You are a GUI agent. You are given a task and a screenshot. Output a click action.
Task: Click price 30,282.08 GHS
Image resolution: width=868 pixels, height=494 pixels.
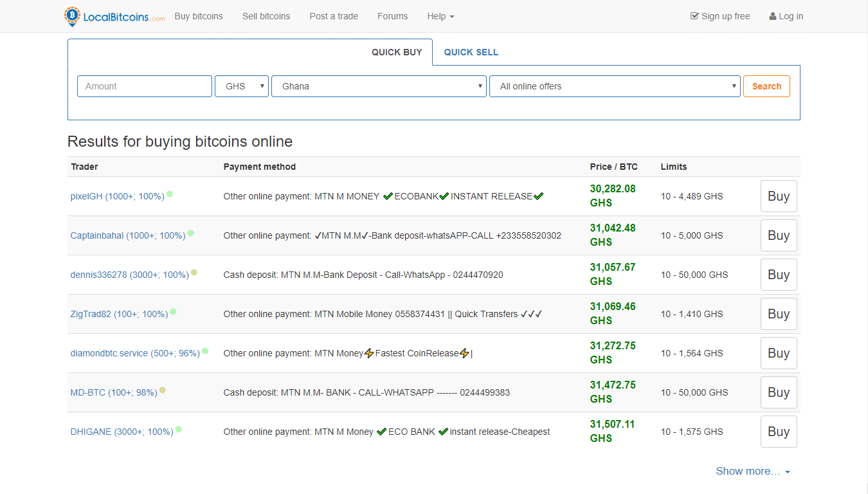613,196
